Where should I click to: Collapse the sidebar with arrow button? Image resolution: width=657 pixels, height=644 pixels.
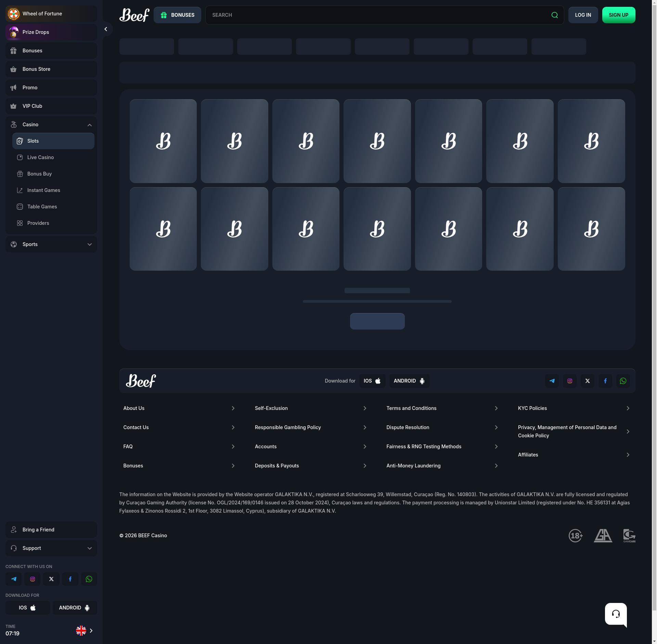pyautogui.click(x=106, y=29)
